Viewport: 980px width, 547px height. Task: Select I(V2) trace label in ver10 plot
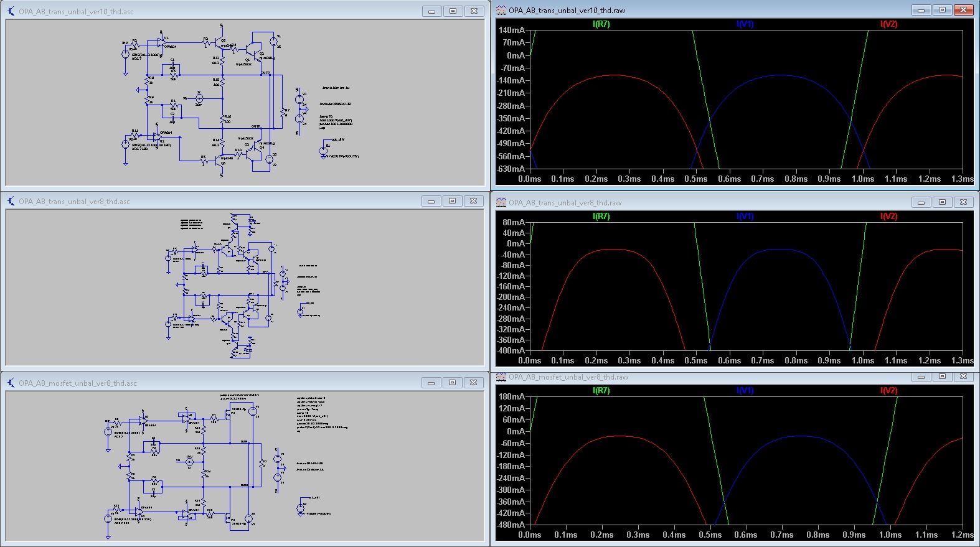888,24
